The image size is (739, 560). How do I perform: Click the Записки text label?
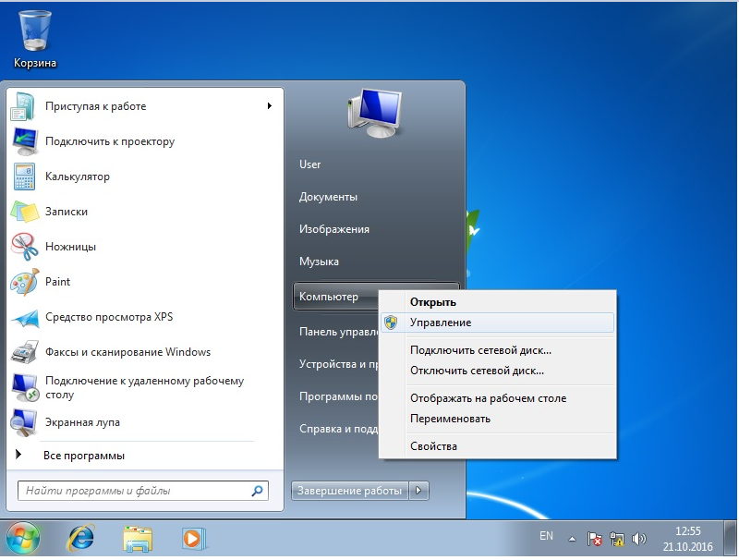coord(66,212)
